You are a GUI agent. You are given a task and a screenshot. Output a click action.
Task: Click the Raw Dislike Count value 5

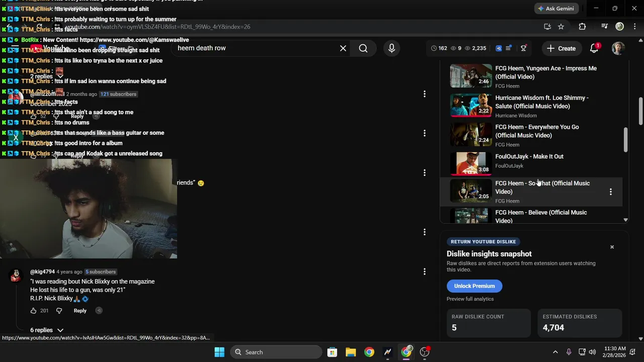[x=454, y=328]
